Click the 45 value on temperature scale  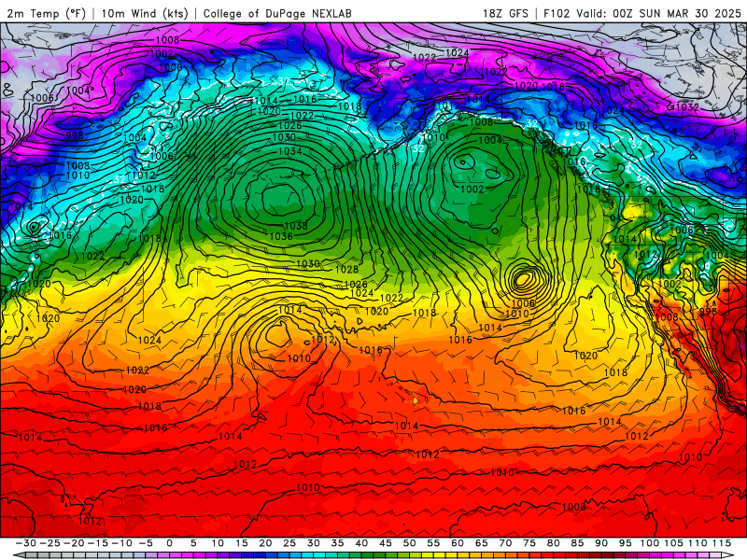click(386, 543)
